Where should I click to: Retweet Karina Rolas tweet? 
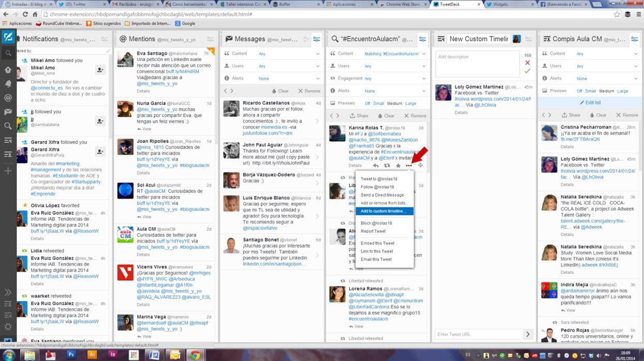pyautogui.click(x=386, y=166)
